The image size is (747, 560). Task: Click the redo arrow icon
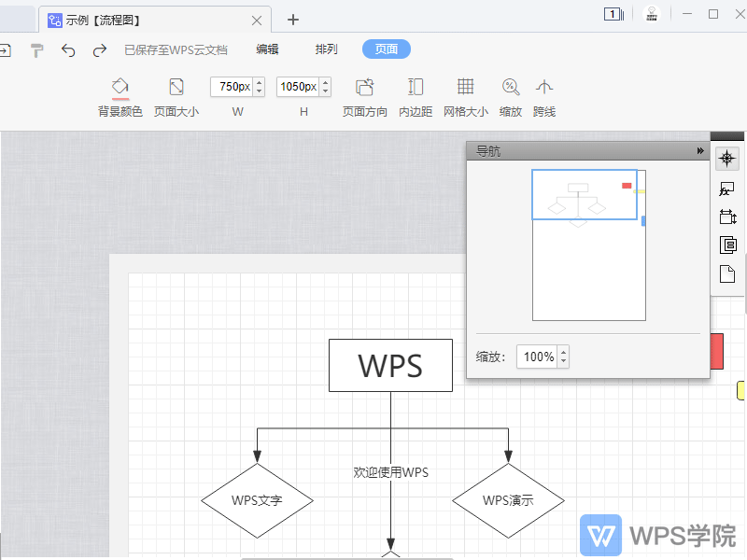pos(100,49)
